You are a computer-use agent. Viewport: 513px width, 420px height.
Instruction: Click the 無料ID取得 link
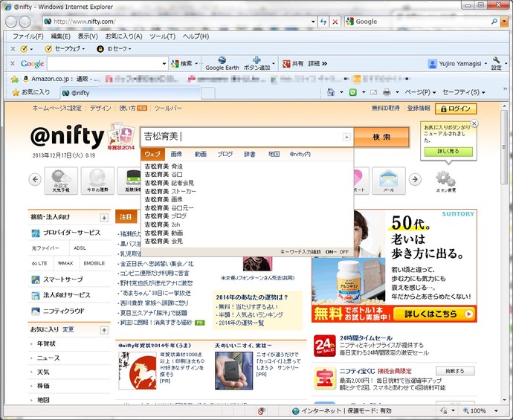386,109
